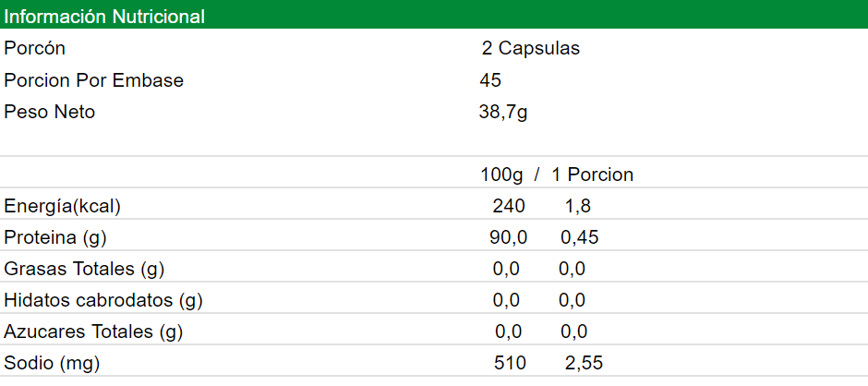Select the Proteina (g) row label
Viewport: 868px width, 386px height.
[x=56, y=237]
